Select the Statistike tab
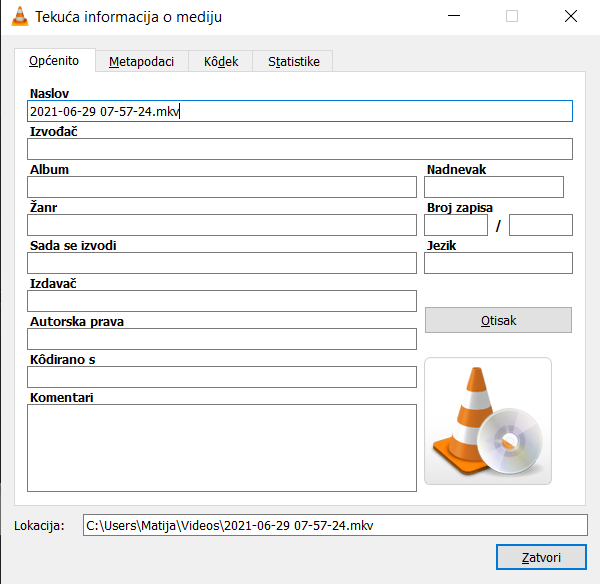Screen dimensions: 600x584 point(293,61)
